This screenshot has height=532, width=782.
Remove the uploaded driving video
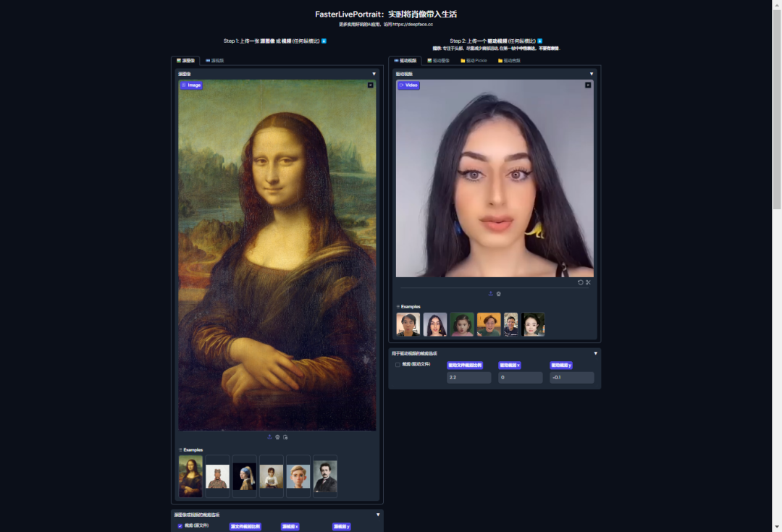tap(588, 85)
